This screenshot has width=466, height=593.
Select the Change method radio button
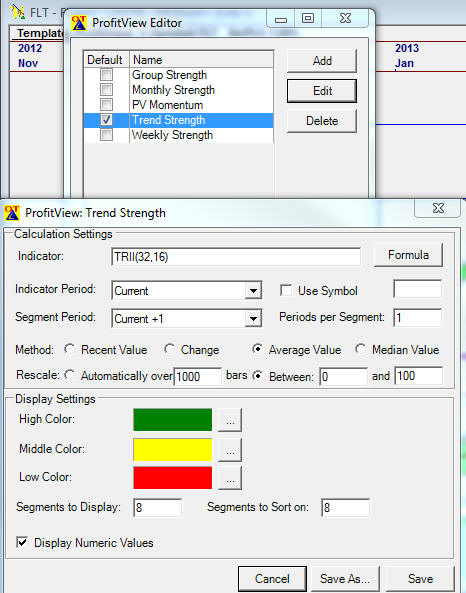point(169,349)
